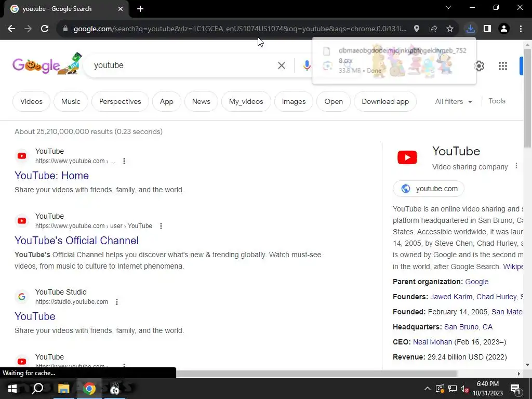Open YouTube's Official Channel link

[x=76, y=241]
